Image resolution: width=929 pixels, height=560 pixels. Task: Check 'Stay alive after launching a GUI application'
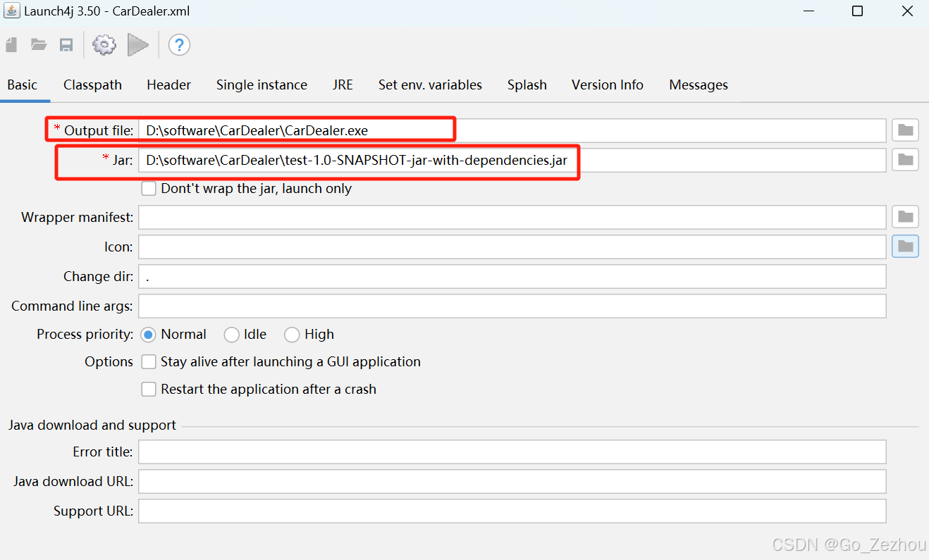149,361
